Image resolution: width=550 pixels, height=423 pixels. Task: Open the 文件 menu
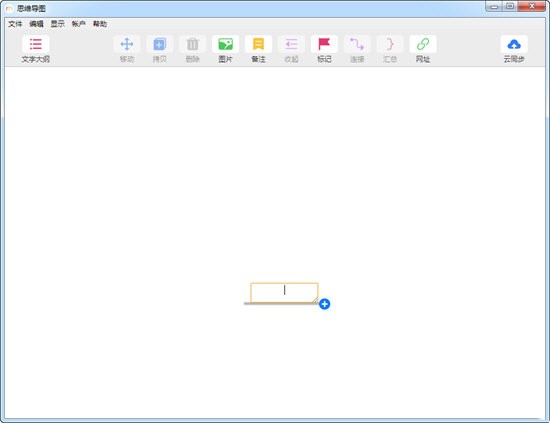pyautogui.click(x=15, y=24)
